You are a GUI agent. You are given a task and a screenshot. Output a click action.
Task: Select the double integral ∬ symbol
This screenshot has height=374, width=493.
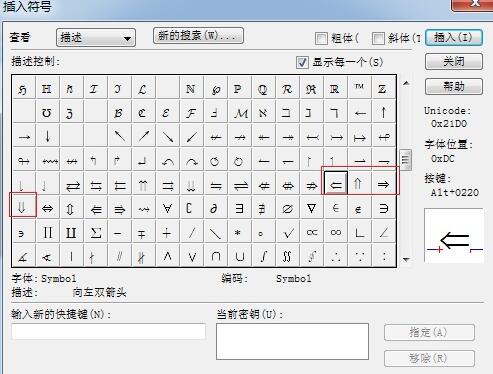click(x=287, y=256)
